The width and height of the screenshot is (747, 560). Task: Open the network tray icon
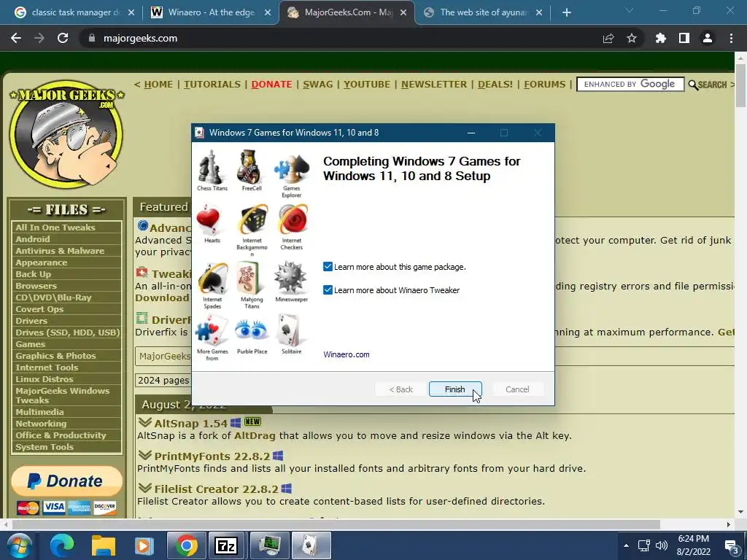(x=643, y=545)
